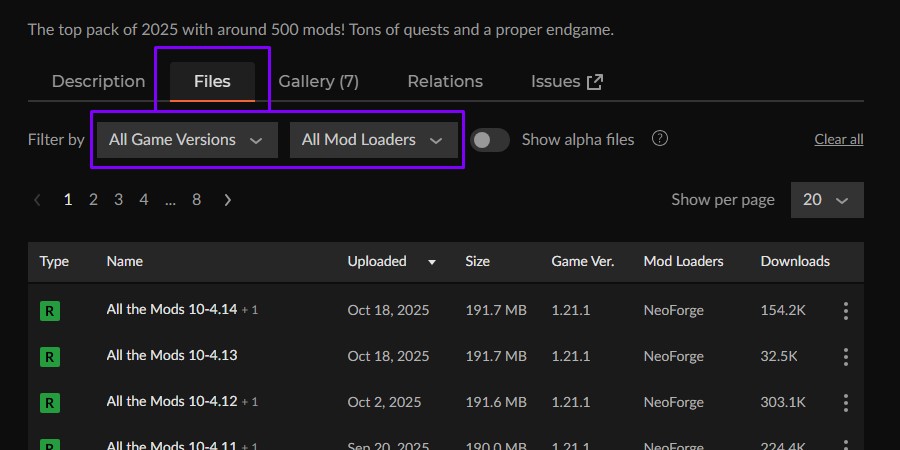Toggle Show alpha files switch
Screen dimensions: 900x450
(x=490, y=140)
